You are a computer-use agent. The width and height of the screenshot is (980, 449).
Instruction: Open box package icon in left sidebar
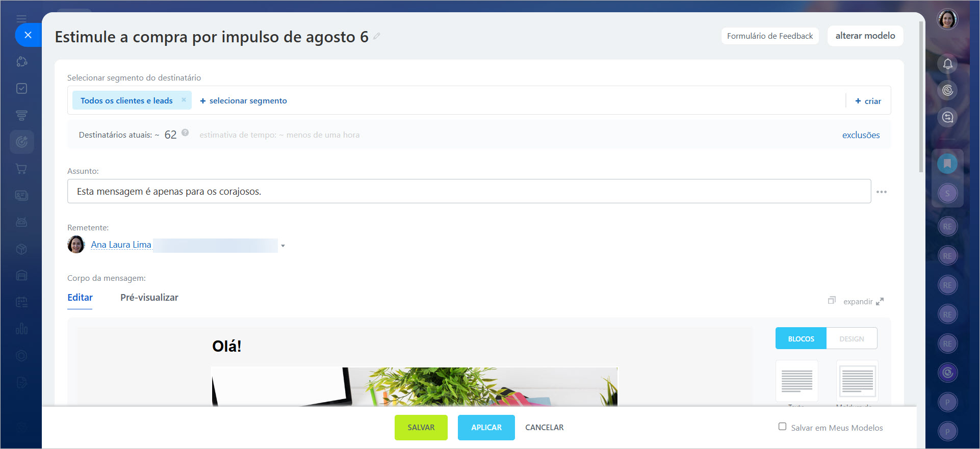click(x=21, y=249)
